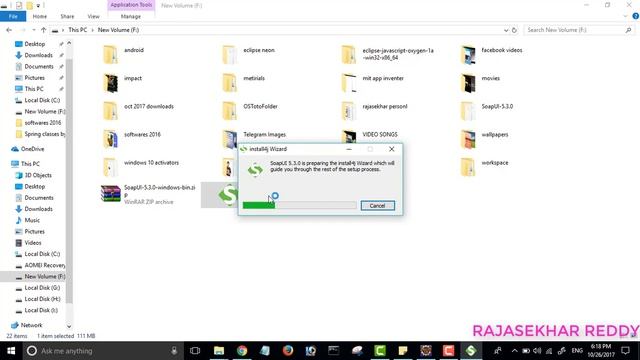This screenshot has height=360, width=640.
Task: Select eclipse-javascript-oxygen folder icon
Action: pos(348,55)
